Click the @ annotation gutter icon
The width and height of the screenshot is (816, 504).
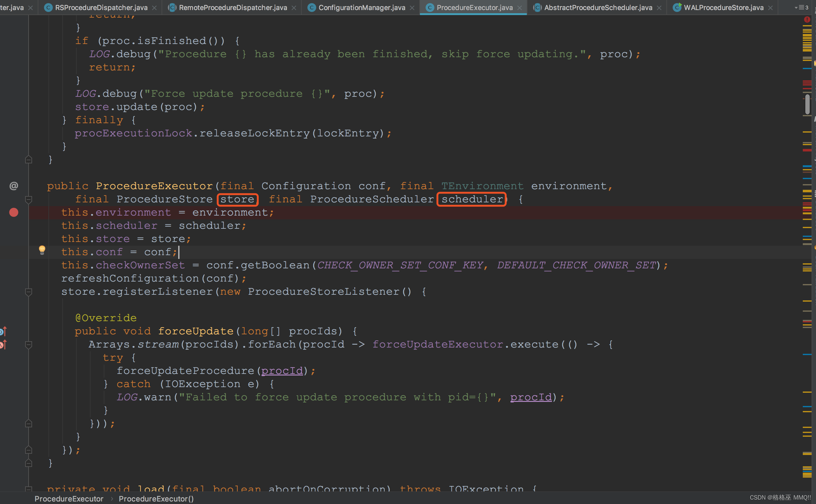click(14, 186)
